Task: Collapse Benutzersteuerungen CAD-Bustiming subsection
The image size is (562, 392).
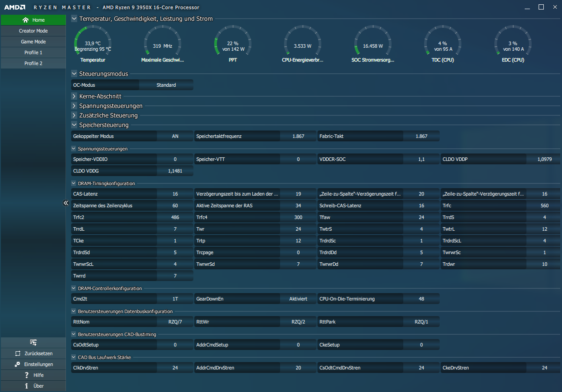Action: [x=74, y=334]
